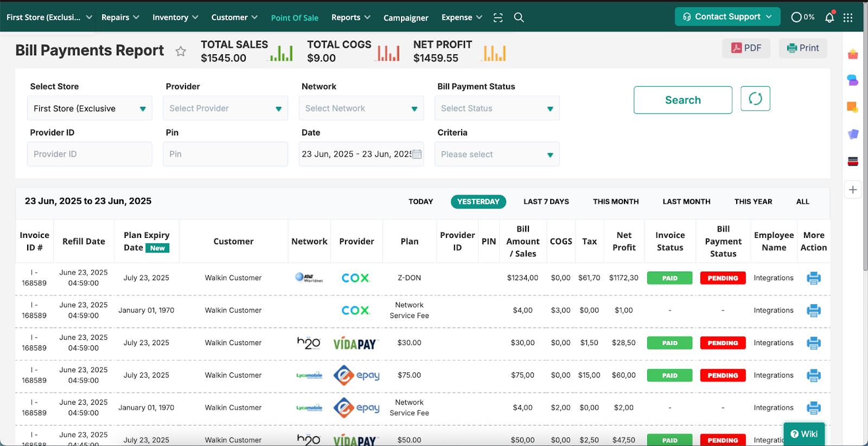Select the TODAY date filter
The width and height of the screenshot is (868, 446).
pos(420,202)
